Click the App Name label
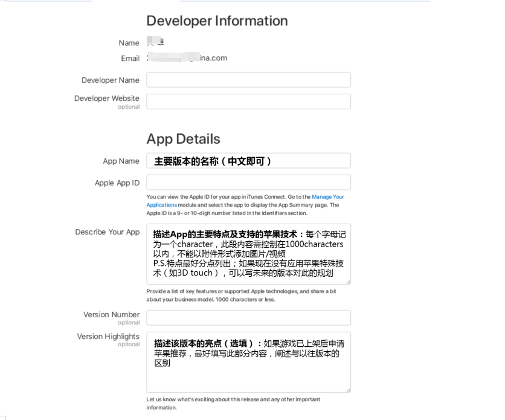Screen dimensions: 505x420 [121, 161]
